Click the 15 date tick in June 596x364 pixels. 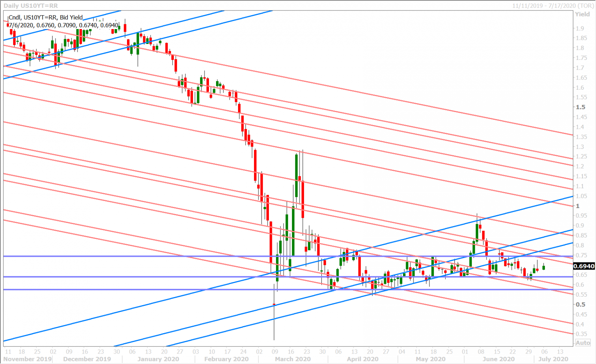coord(497,351)
